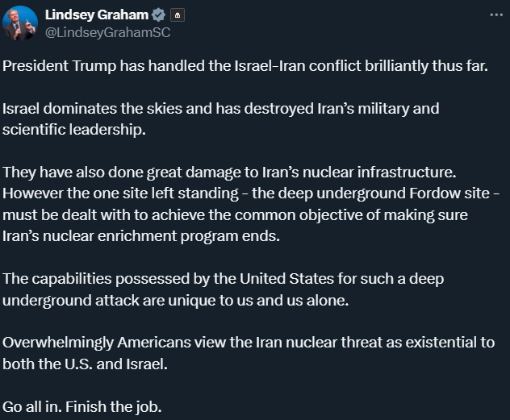Click the 'underground attack are unique' line
Image resolution: width=510 pixels, height=420 pixels.
176,301
